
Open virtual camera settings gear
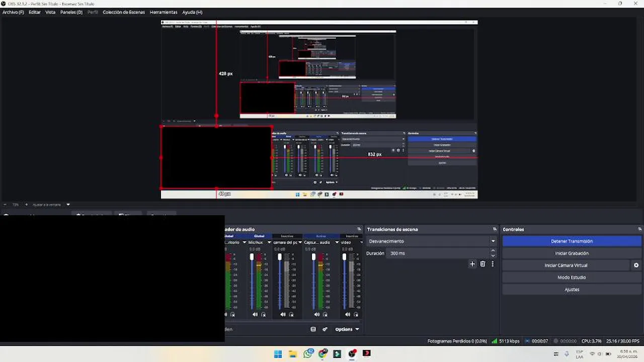(x=636, y=265)
